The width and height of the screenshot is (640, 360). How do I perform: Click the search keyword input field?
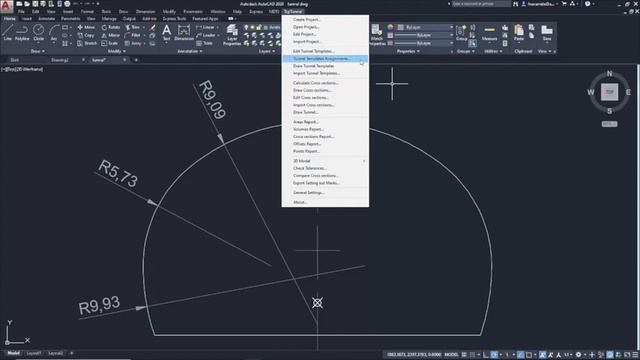tap(481, 4)
